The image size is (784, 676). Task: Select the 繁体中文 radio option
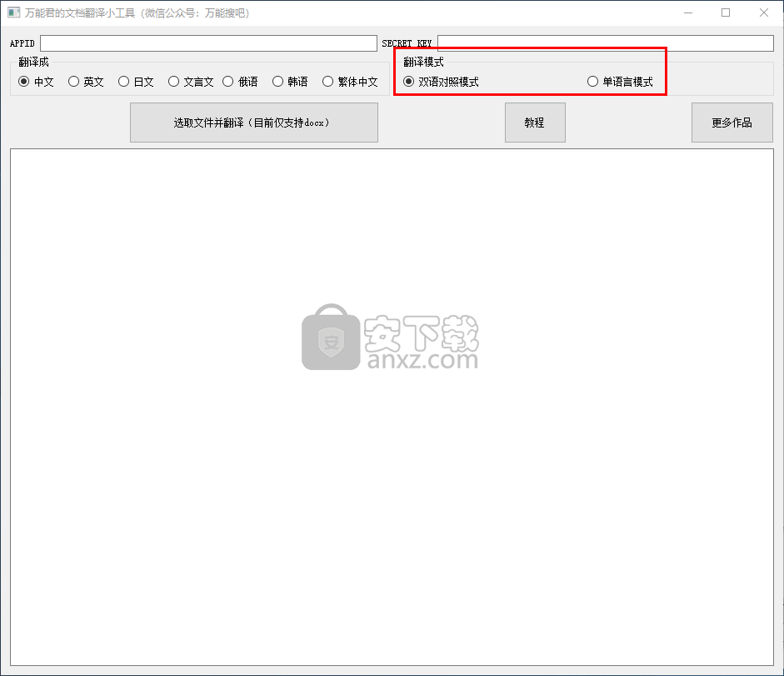point(350,82)
